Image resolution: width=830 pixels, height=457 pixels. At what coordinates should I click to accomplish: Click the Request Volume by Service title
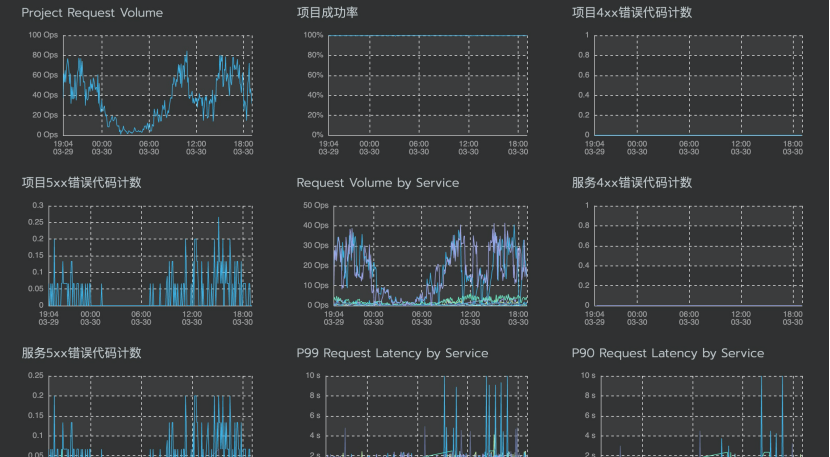377,183
